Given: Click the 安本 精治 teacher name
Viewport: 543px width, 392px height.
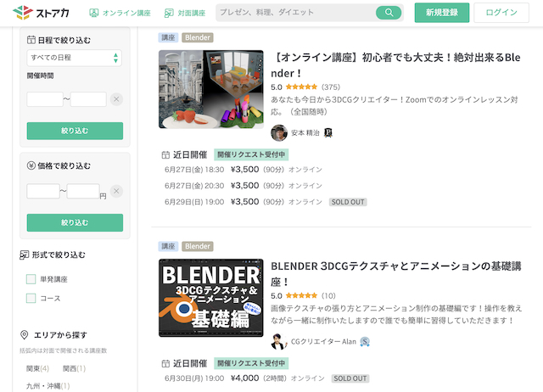Looking at the screenshot, I should coord(305,133).
